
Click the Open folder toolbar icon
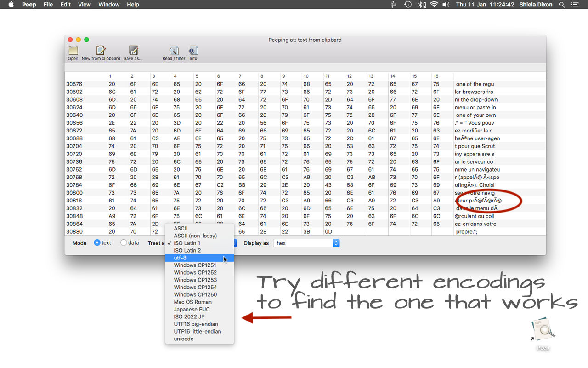coord(73,51)
